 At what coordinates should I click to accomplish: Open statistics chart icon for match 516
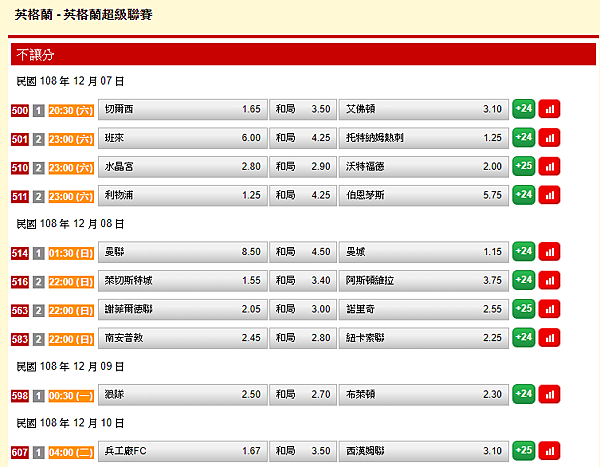tap(549, 281)
